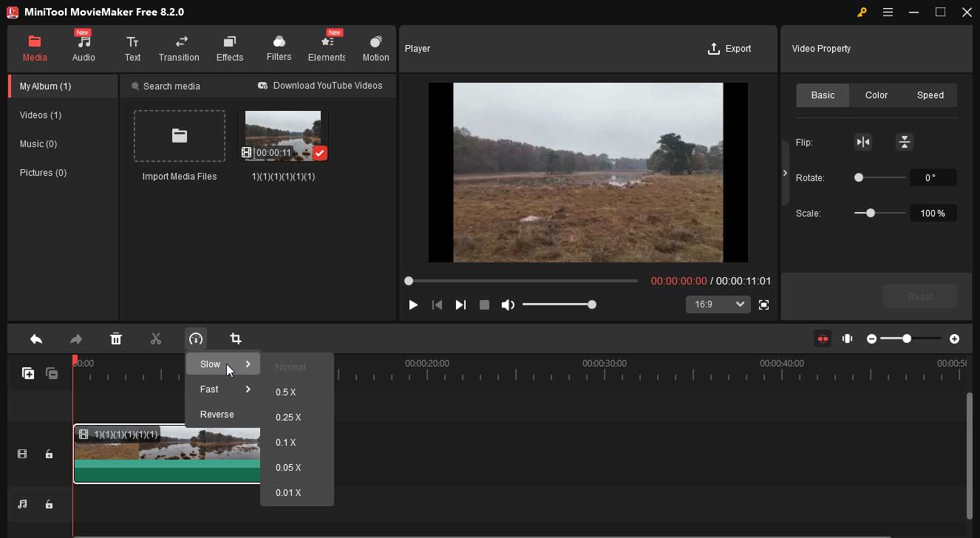
Task: Click the remove track icon
Action: 52,373
